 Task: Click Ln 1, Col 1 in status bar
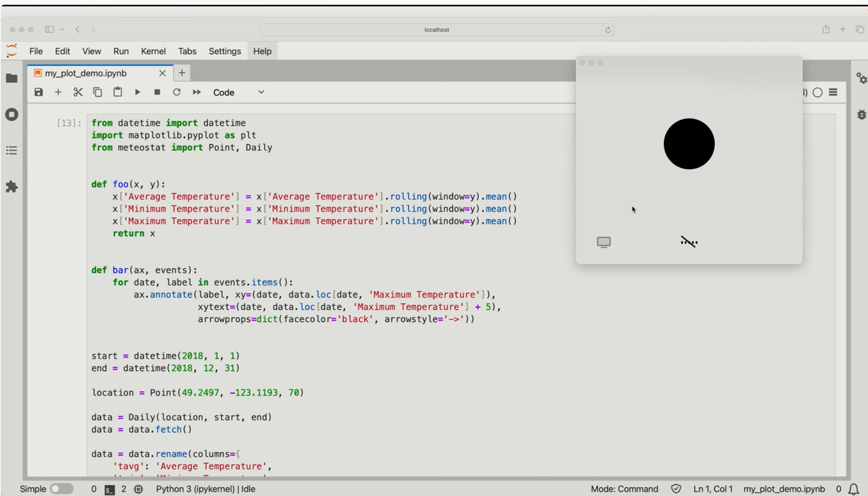click(713, 489)
